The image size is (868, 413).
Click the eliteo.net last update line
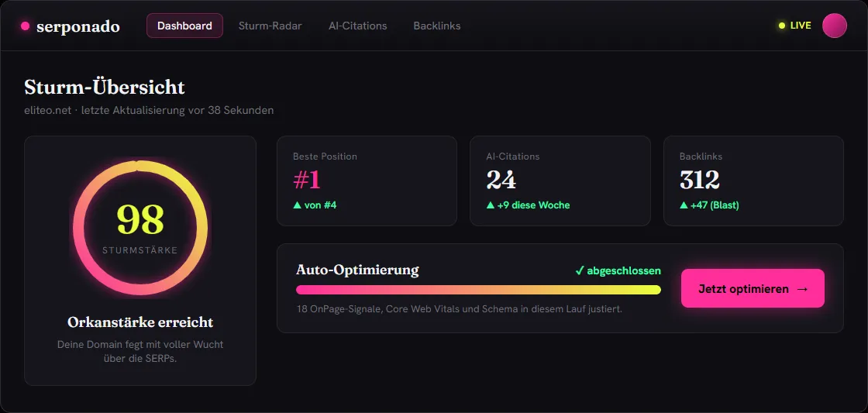149,110
